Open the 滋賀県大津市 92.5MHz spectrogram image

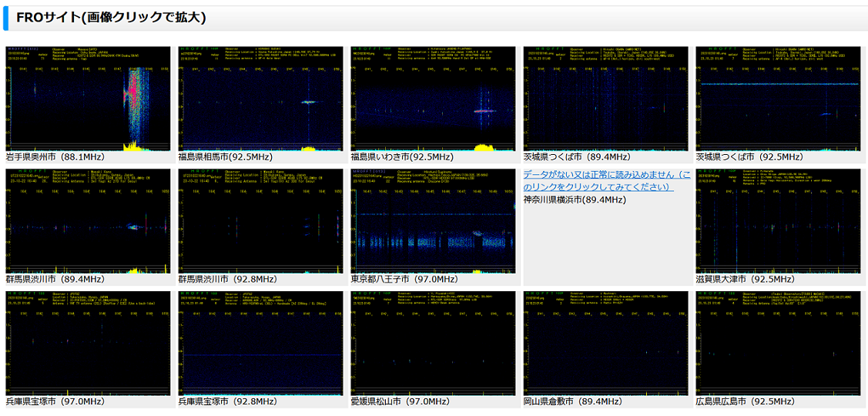pos(779,221)
